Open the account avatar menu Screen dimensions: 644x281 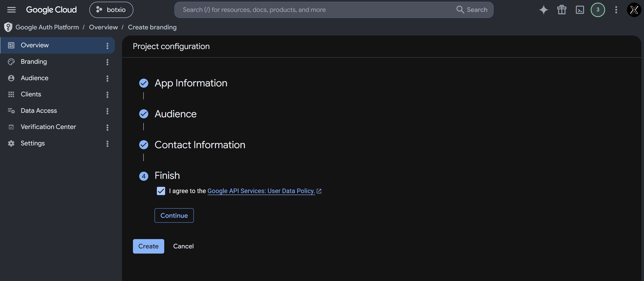click(634, 10)
